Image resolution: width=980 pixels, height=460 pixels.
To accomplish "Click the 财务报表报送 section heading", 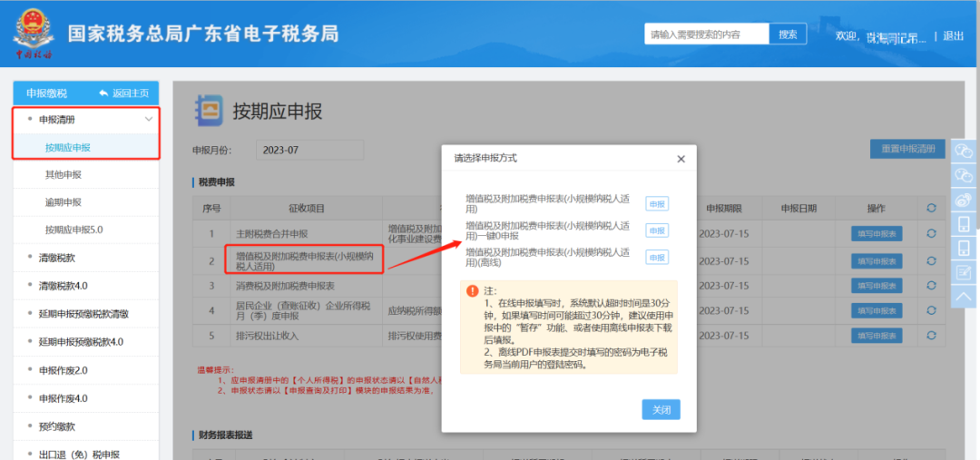I will 225,435.
